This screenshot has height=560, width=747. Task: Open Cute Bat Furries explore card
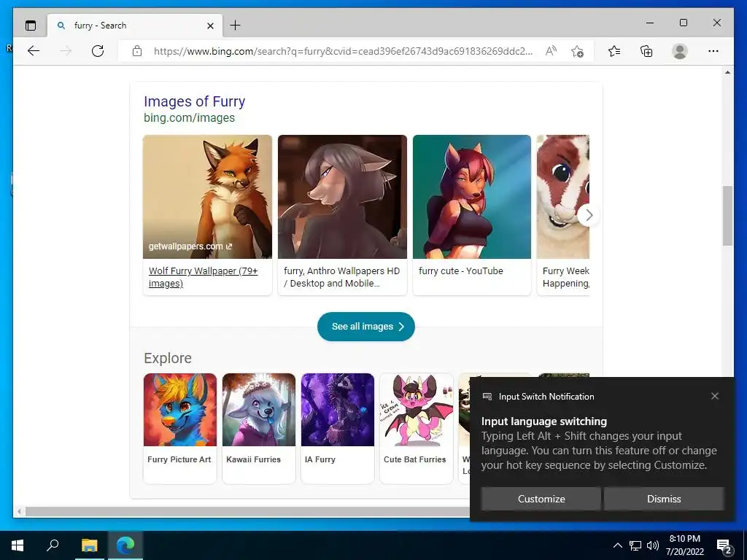coord(417,428)
